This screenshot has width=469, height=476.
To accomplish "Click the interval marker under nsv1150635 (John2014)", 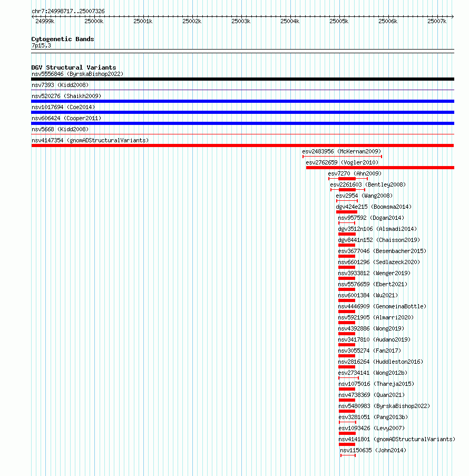I will pyautogui.click(x=348, y=455).
